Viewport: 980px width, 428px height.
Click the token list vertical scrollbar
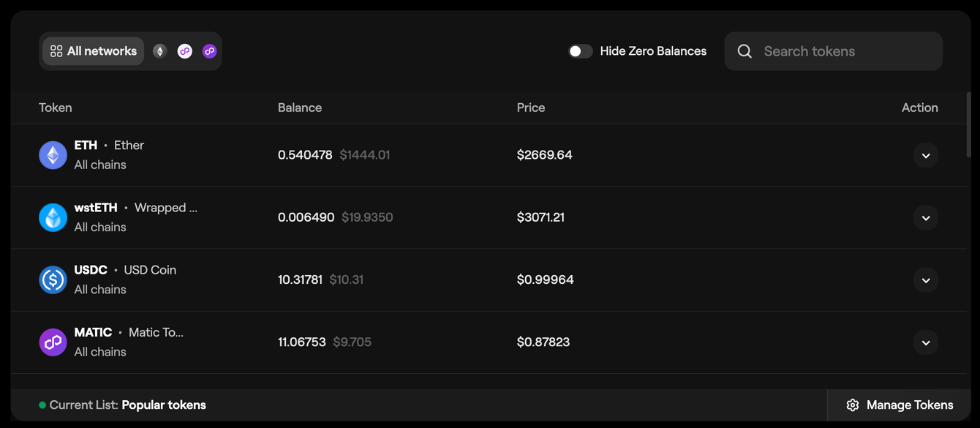point(970,124)
